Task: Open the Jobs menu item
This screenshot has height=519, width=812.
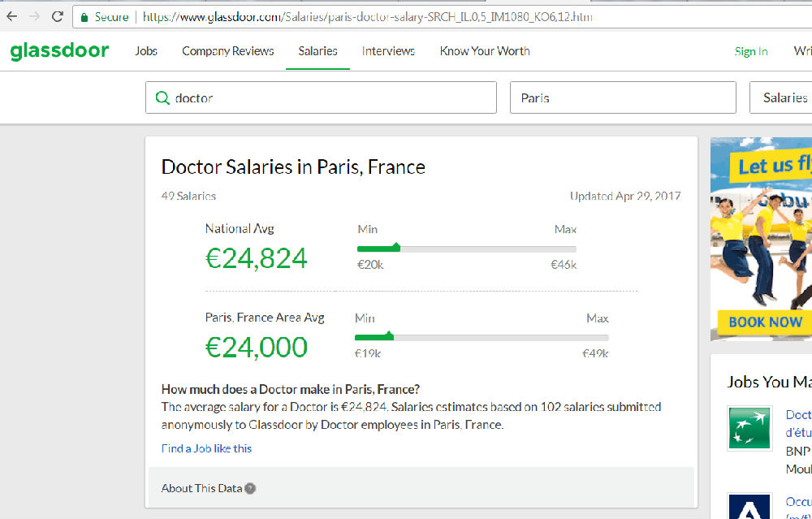Action: pos(146,51)
